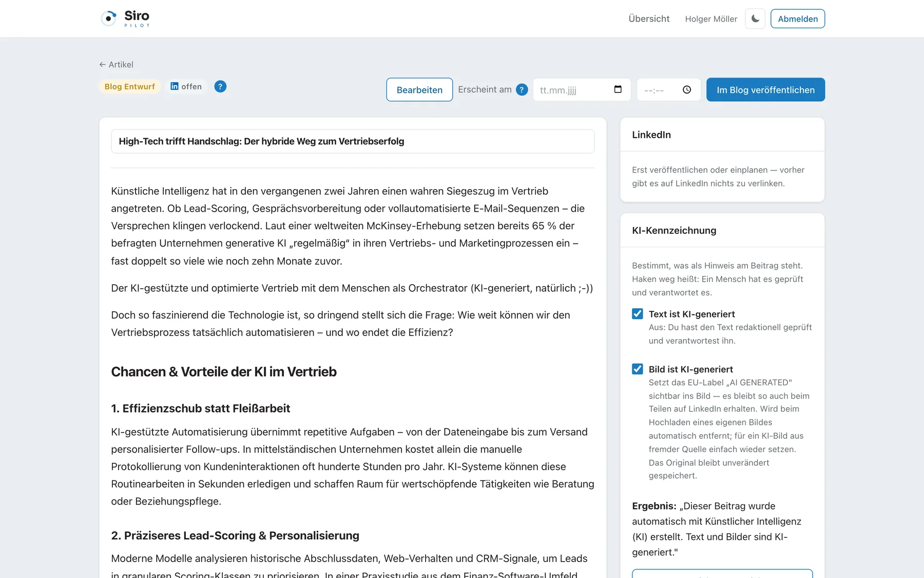
Task: Click Bearbeiten to edit the article
Action: [419, 89]
